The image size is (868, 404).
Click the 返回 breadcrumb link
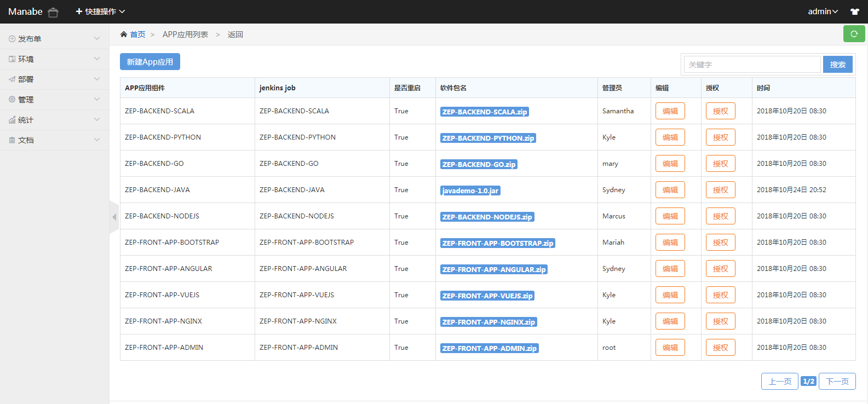(x=235, y=34)
